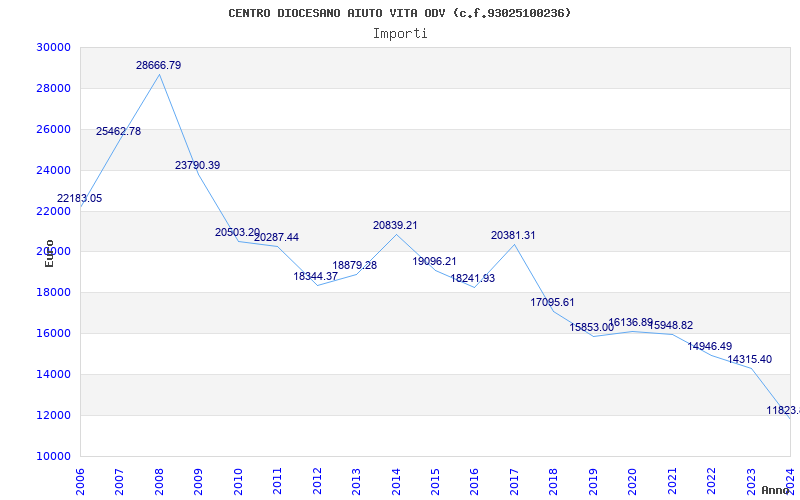Screen dimensions: 800x500
Task: Click x-axis year 2019
Action: [593, 482]
